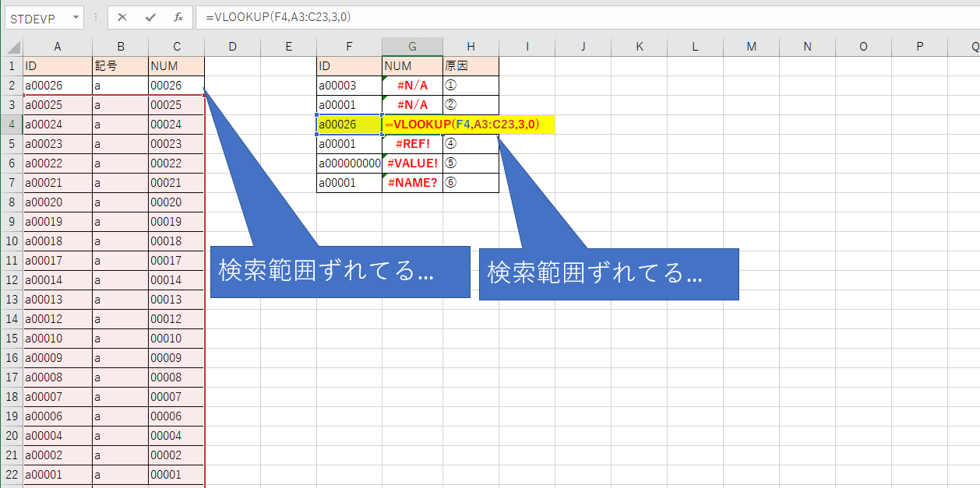The width and height of the screenshot is (980, 488).
Task: Click the cell showing #NAME? error
Action: [x=412, y=182]
